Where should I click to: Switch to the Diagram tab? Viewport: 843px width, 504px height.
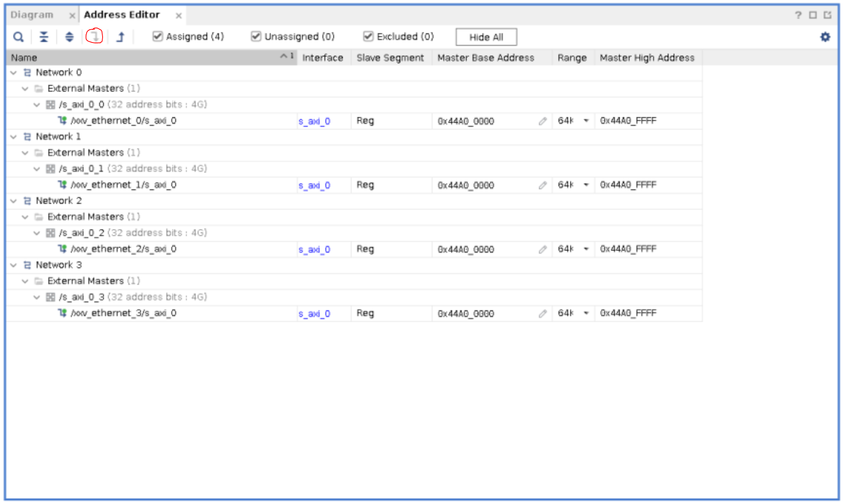32,15
